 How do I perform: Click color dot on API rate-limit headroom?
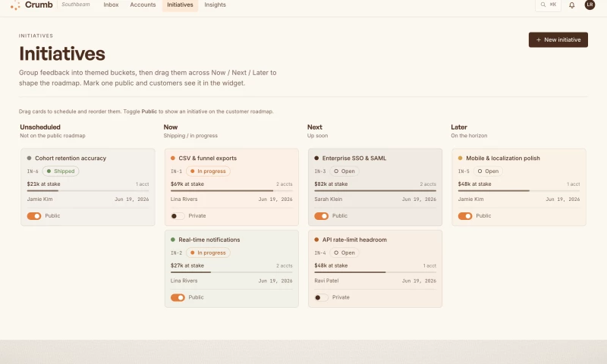pos(316,240)
